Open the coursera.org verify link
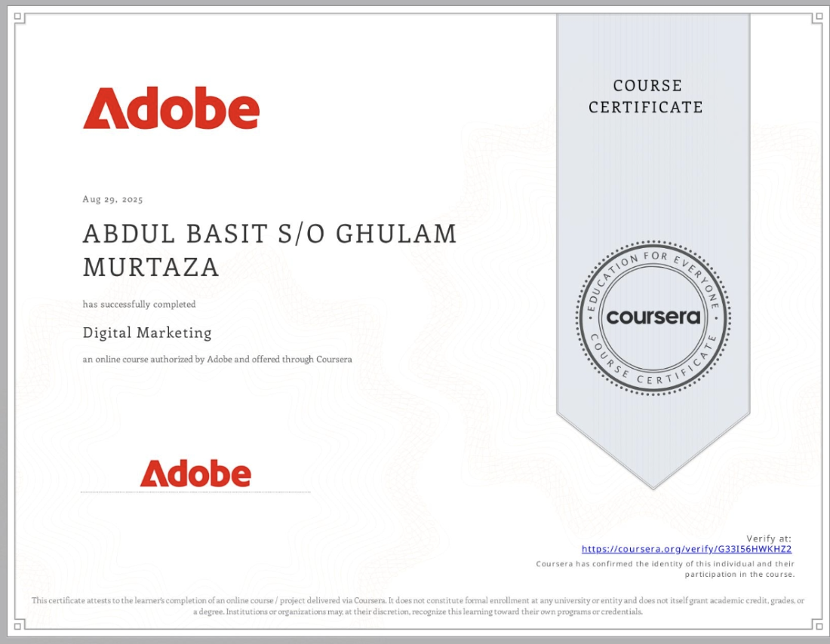 (687, 549)
